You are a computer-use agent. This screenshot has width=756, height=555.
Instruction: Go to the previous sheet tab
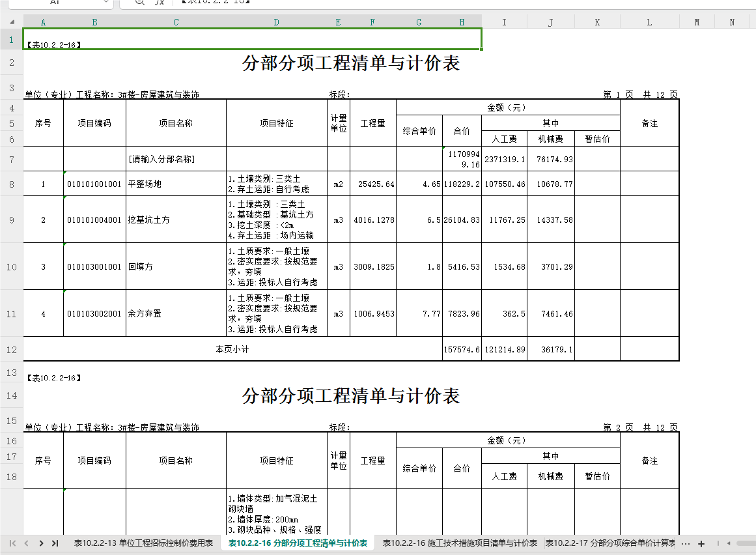pos(27,543)
